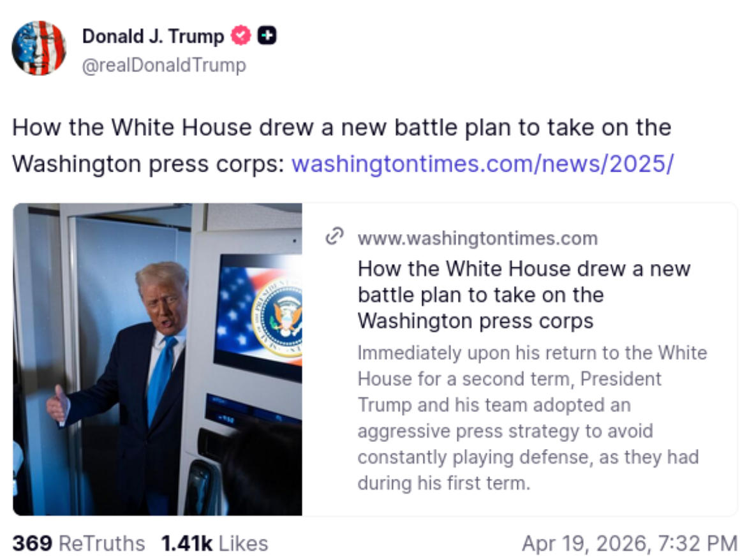Screen dimensions: 754x560
Task: Click the presidential seal in the preview photo
Action: [278, 317]
